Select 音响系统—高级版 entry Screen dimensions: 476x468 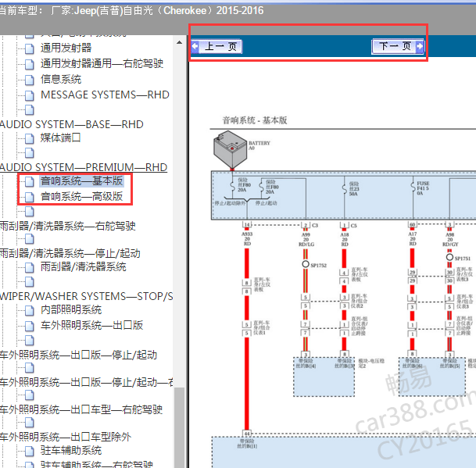(81, 196)
